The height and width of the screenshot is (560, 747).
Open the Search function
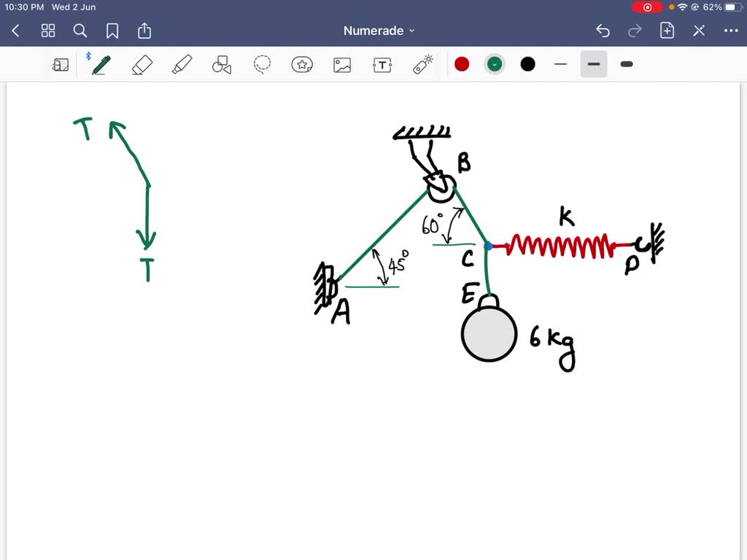click(x=80, y=31)
